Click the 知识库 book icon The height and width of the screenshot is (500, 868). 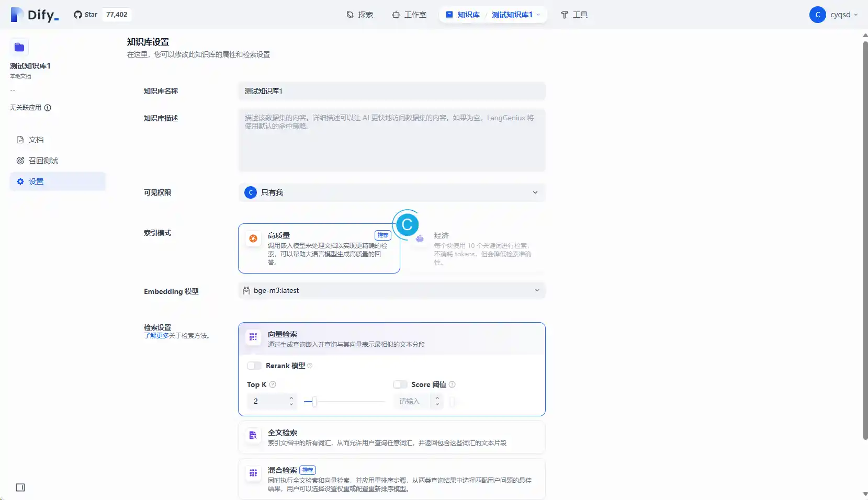[449, 15]
